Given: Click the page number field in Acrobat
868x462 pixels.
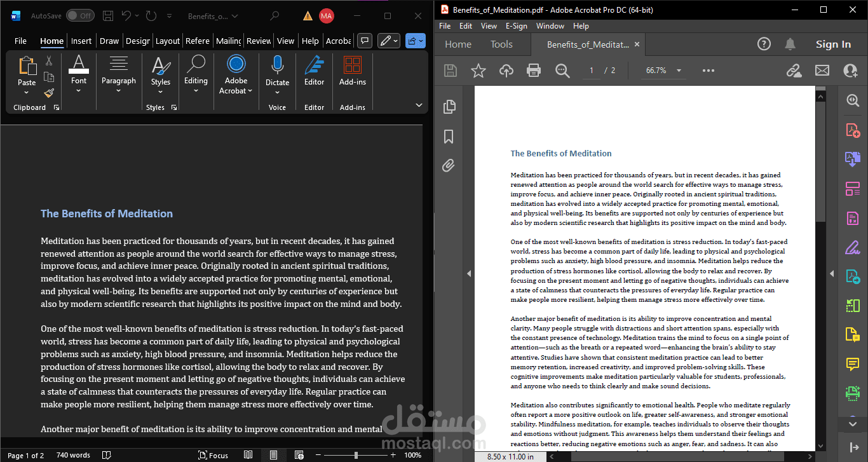Looking at the screenshot, I should point(592,71).
